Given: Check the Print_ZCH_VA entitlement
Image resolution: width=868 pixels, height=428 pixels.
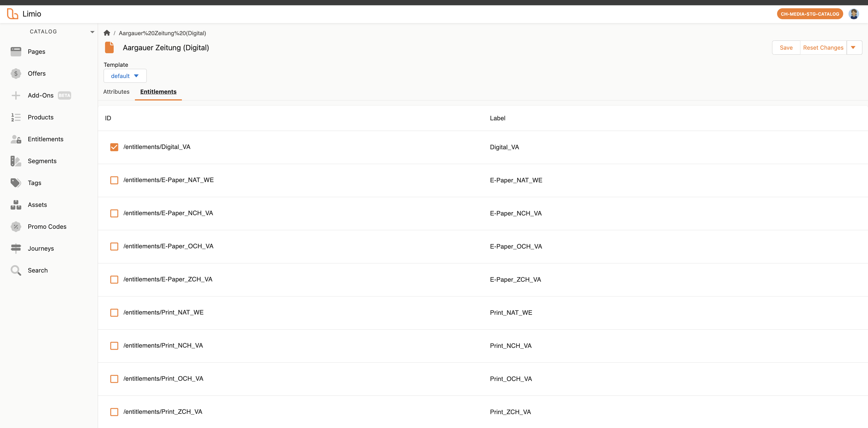Looking at the screenshot, I should pyautogui.click(x=114, y=411).
